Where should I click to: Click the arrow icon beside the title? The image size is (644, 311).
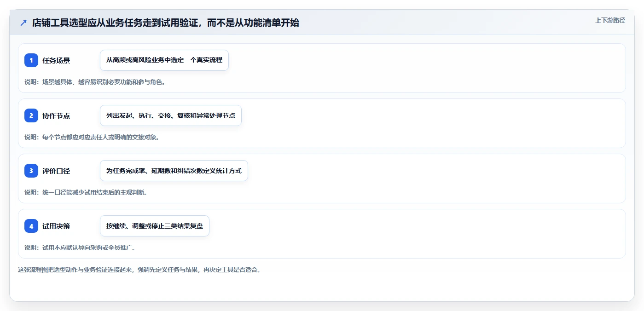pyautogui.click(x=23, y=23)
